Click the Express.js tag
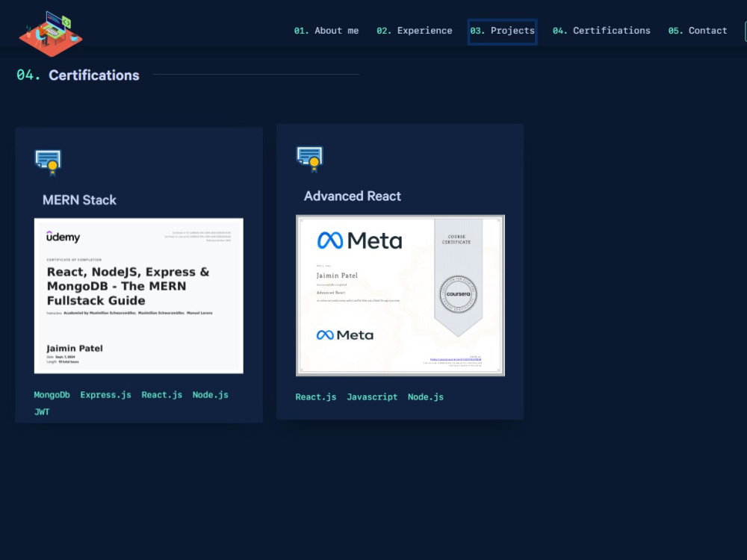 point(106,395)
